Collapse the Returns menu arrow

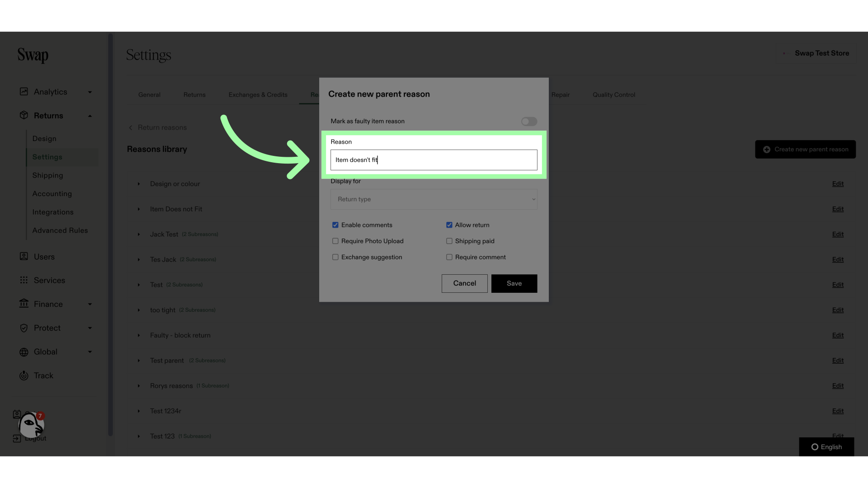coord(90,116)
